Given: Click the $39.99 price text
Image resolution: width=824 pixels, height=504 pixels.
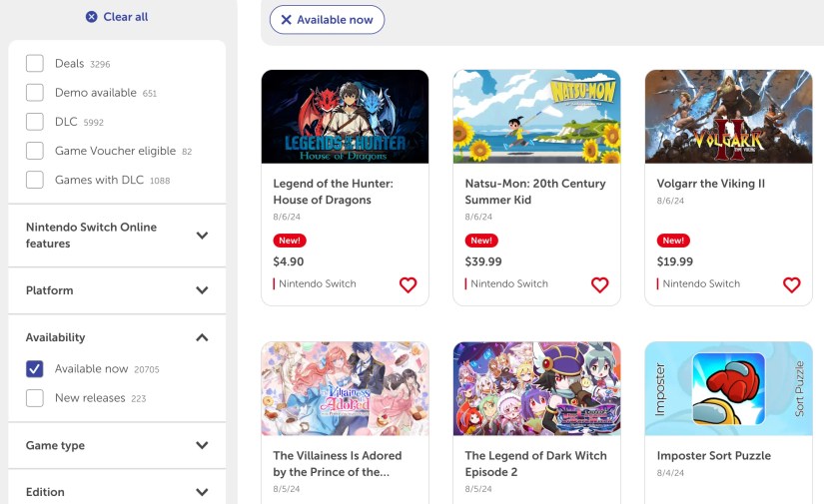Looking at the screenshot, I should coord(483,261).
